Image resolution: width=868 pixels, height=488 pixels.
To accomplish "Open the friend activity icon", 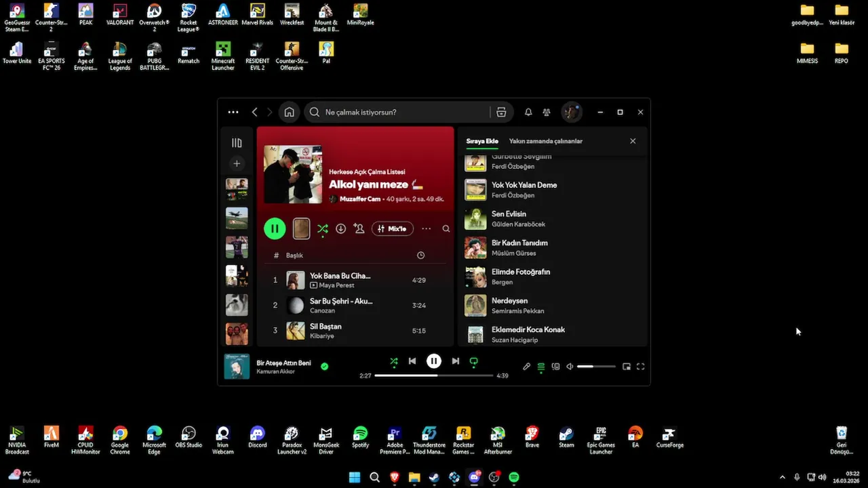I will click(547, 112).
